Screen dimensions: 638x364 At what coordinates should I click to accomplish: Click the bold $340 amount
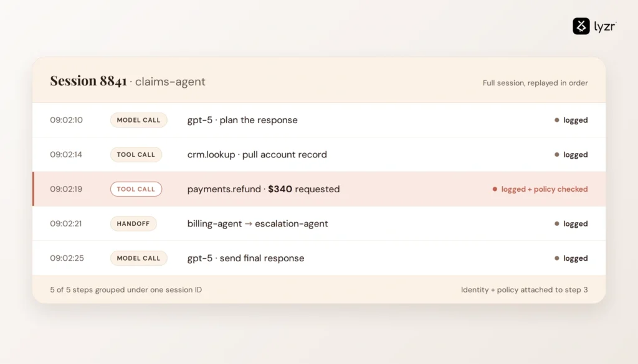(x=280, y=189)
